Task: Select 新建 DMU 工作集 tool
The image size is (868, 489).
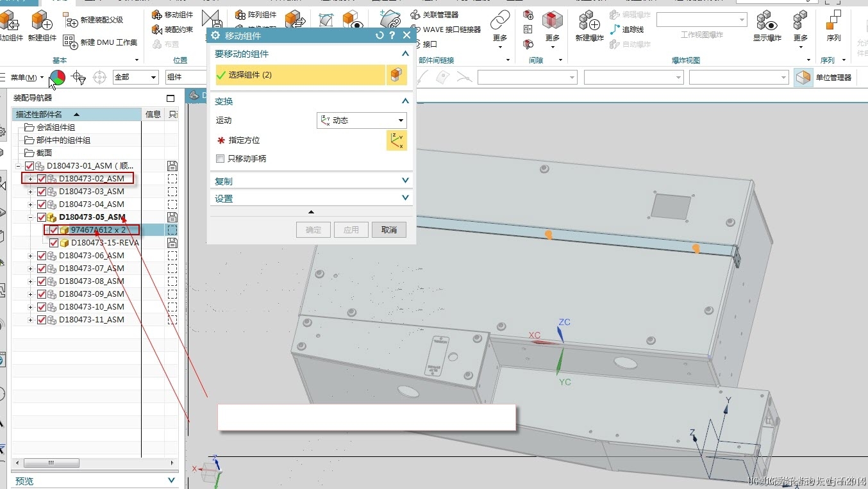Action: pyautogui.click(x=100, y=42)
